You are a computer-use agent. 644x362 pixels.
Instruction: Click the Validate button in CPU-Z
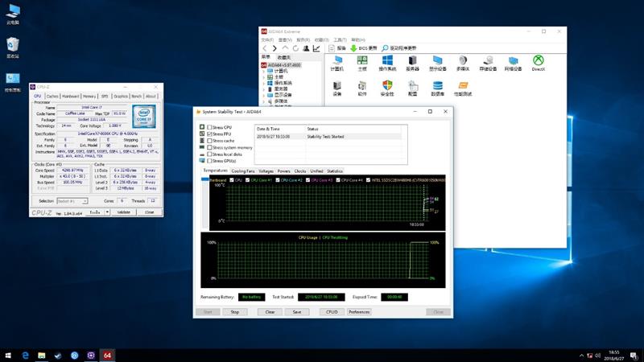point(124,212)
